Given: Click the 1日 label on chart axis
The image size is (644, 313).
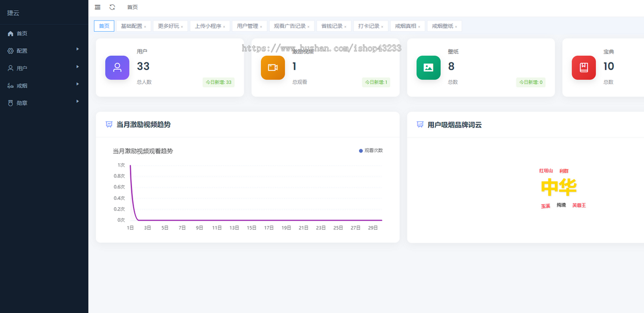Looking at the screenshot, I should coord(130,228).
